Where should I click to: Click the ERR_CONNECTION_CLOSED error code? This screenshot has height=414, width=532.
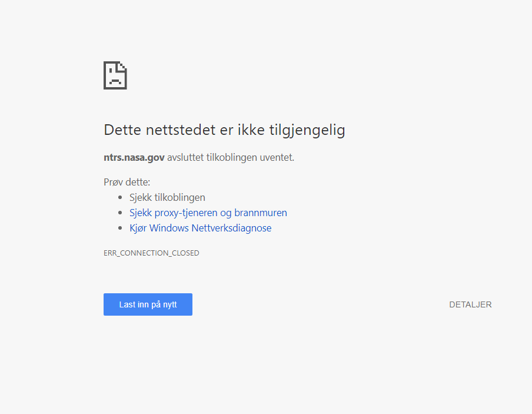pyautogui.click(x=151, y=253)
